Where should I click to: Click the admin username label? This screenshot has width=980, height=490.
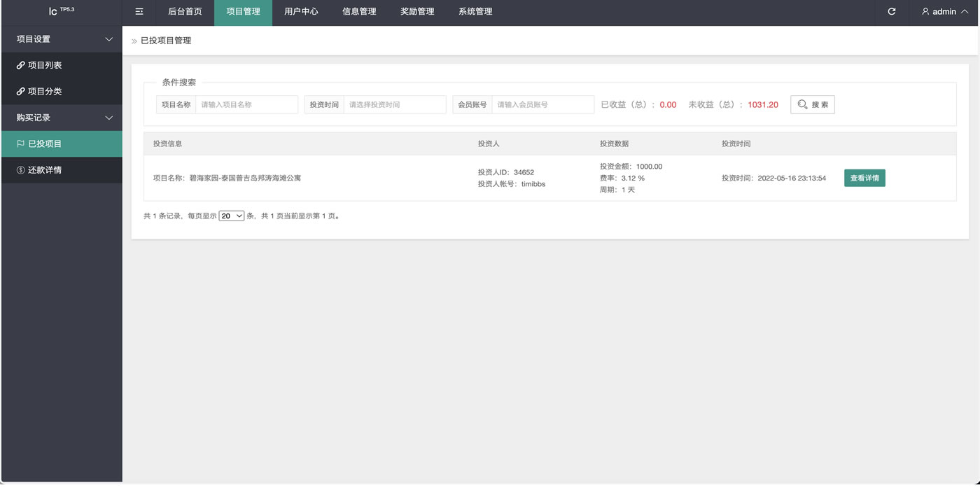coord(944,12)
